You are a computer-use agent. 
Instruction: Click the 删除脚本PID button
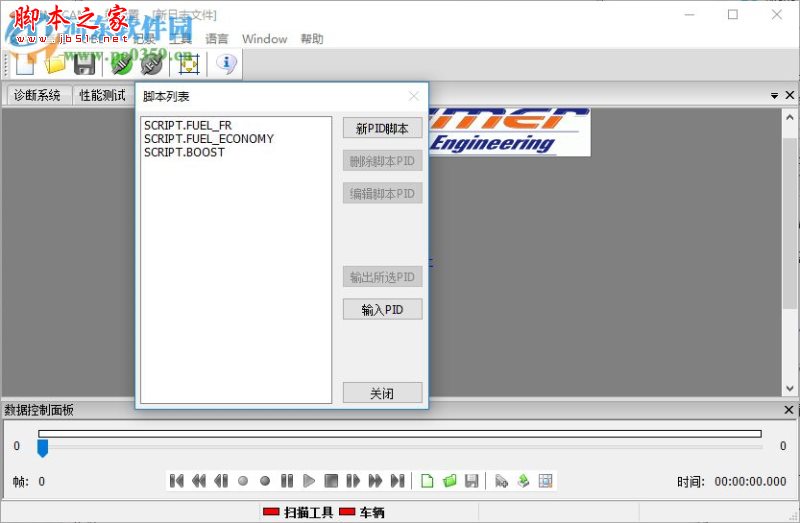click(382, 161)
